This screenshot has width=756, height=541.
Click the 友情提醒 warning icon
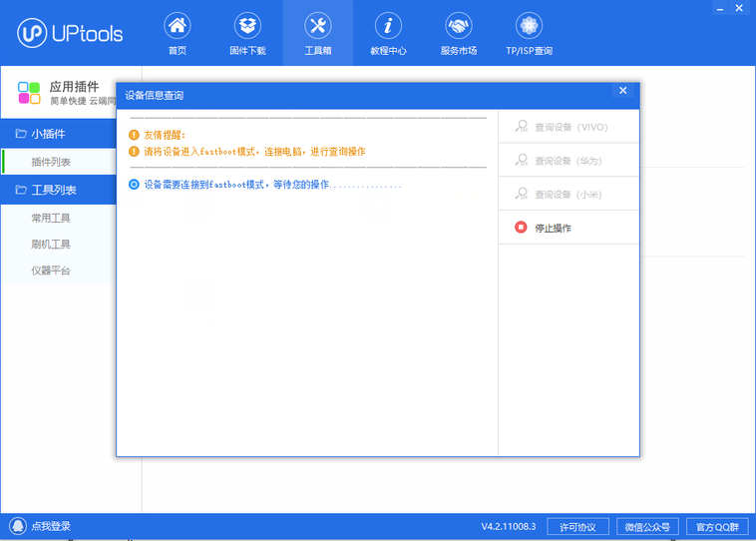134,135
